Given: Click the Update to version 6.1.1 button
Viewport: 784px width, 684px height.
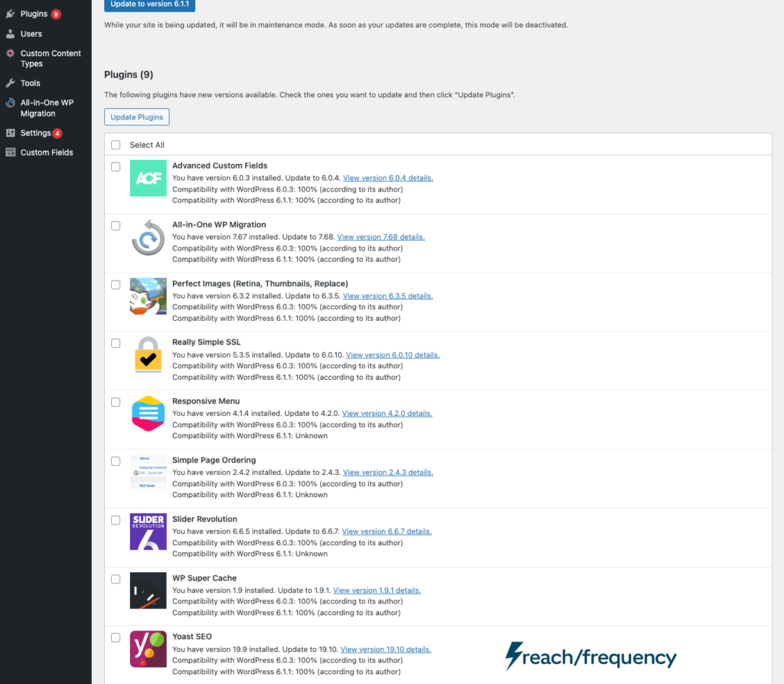Looking at the screenshot, I should coord(149,5).
